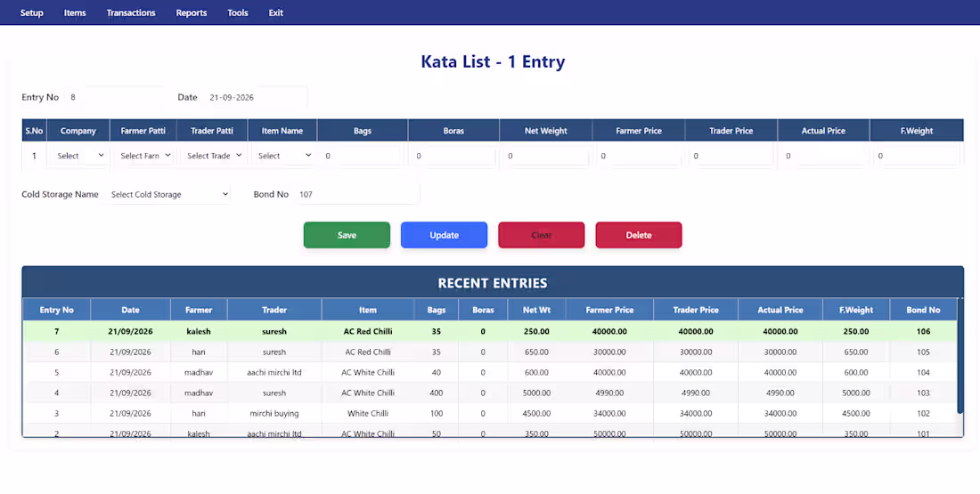Viewport: 980px width, 494px height.
Task: Click the Farmer Price input field
Action: click(638, 156)
